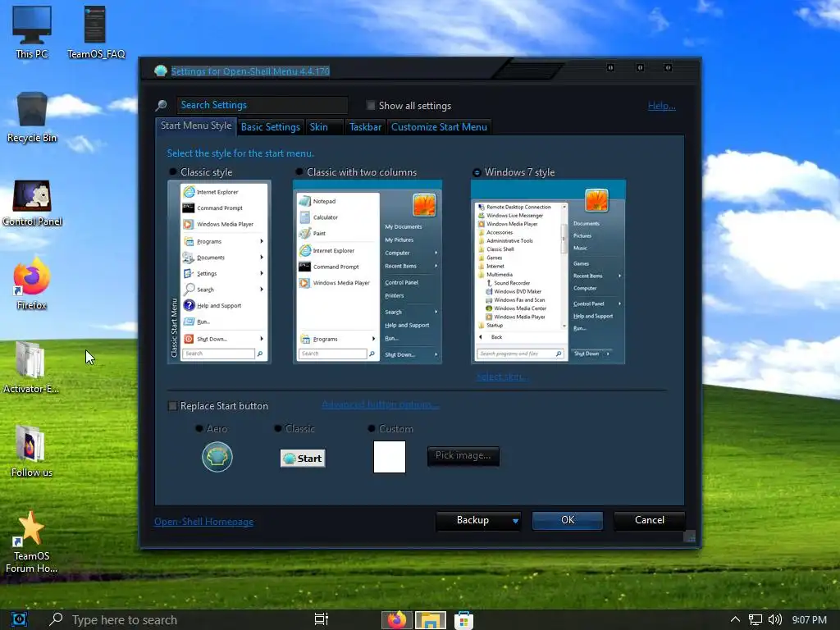Click the search magnifier icon in settings
The width and height of the screenshot is (840, 630).
(x=162, y=106)
